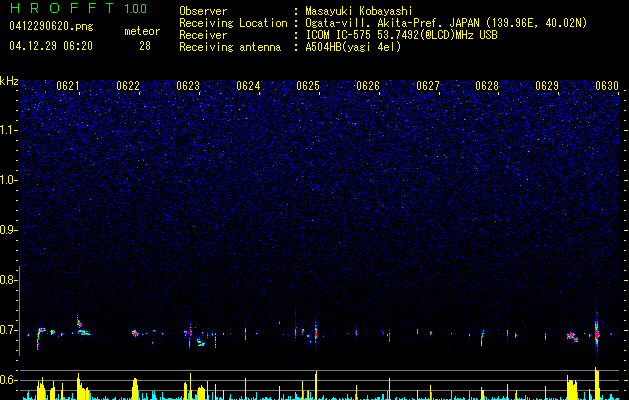Click the kHz axis unit label
This screenshot has width=629, height=400.
9,81
